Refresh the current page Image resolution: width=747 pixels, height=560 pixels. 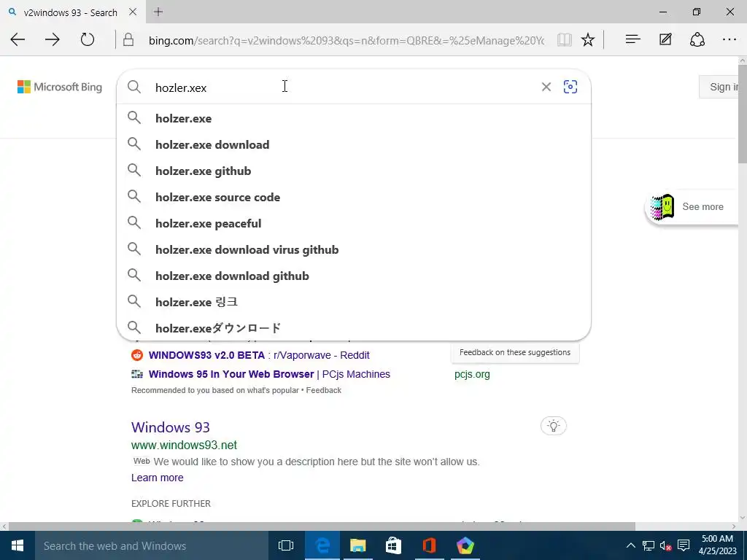(x=88, y=39)
